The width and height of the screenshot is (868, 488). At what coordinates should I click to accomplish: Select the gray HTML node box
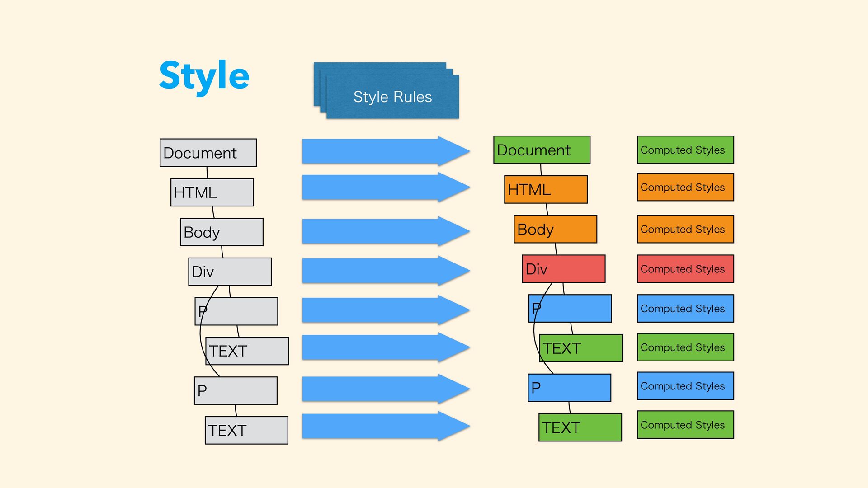212,192
